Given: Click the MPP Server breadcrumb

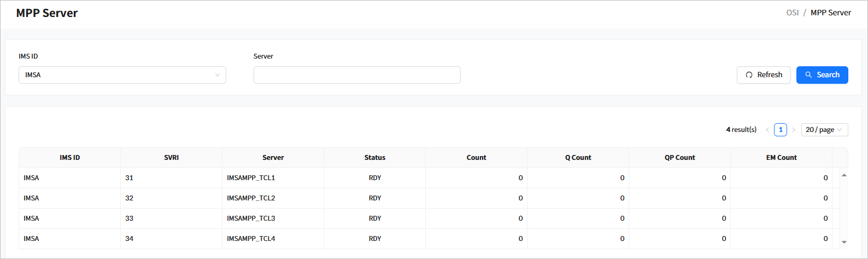Looking at the screenshot, I should [x=830, y=13].
